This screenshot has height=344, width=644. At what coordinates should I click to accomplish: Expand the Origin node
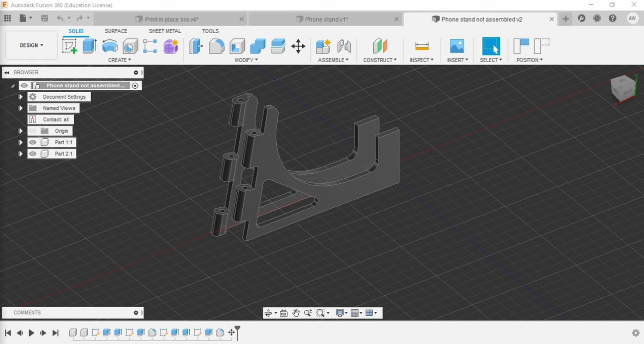[x=21, y=131]
